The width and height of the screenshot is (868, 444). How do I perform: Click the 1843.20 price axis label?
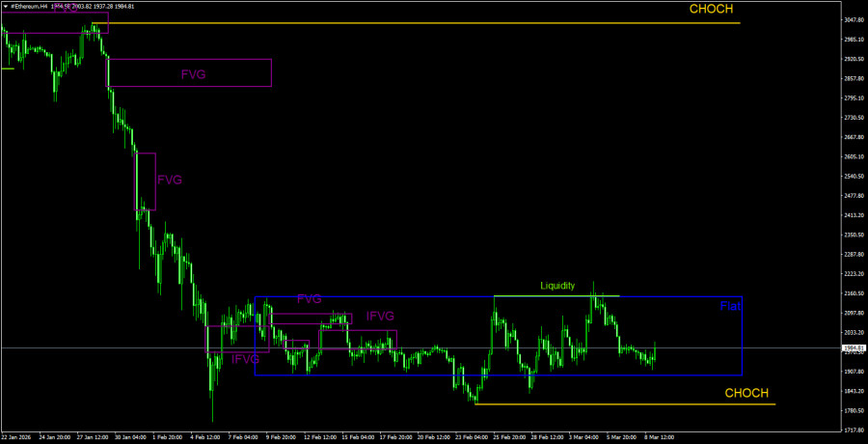point(853,391)
